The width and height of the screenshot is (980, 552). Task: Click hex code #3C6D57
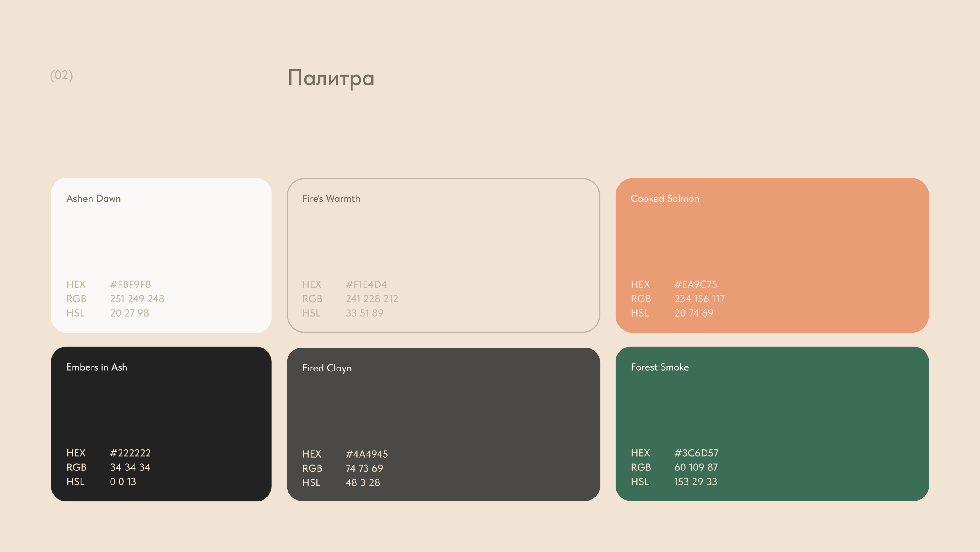click(x=696, y=453)
